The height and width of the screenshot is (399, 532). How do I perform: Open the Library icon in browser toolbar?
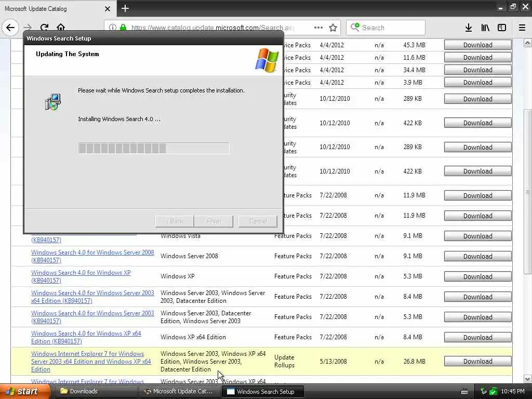point(485,28)
